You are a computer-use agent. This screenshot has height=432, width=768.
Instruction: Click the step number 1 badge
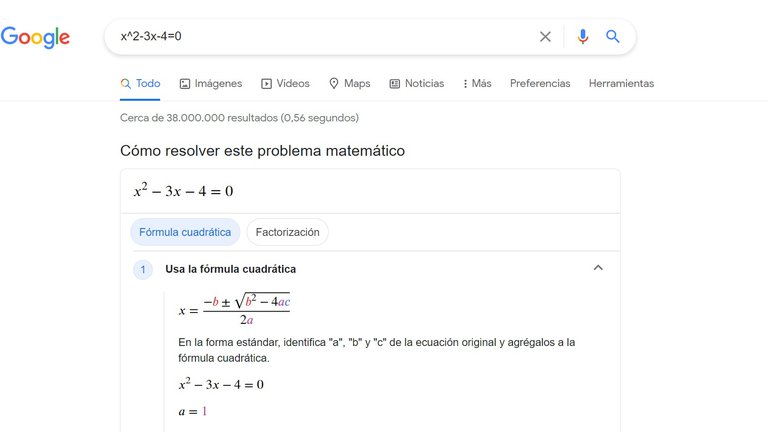tap(143, 269)
